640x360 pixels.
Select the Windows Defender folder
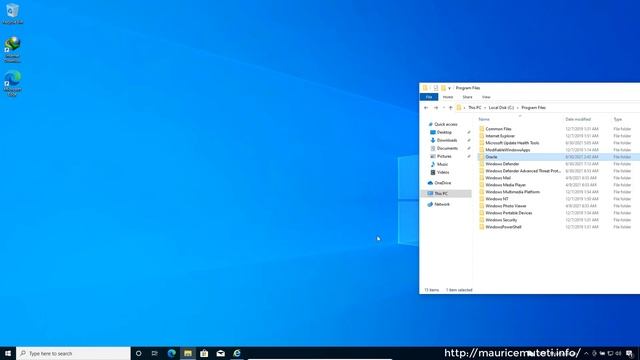pos(502,164)
